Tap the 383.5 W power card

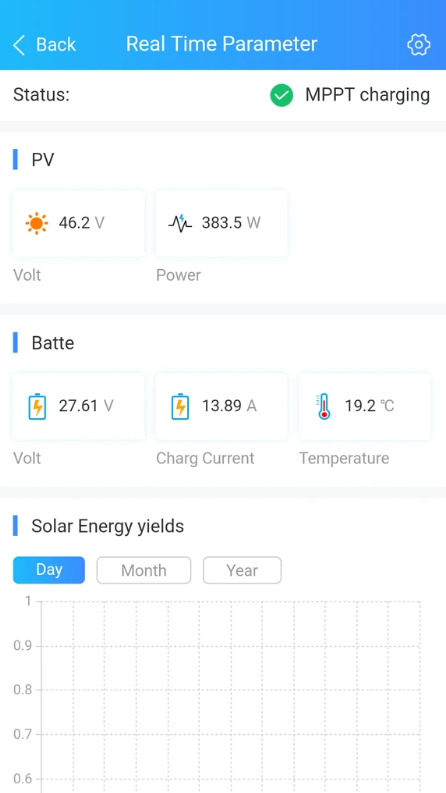(221, 224)
